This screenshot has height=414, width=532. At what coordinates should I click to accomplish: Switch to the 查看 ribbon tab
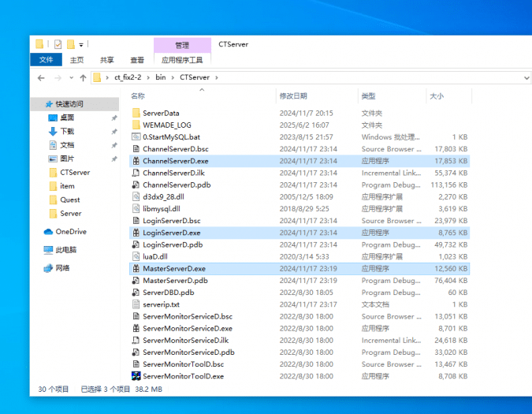click(x=137, y=60)
